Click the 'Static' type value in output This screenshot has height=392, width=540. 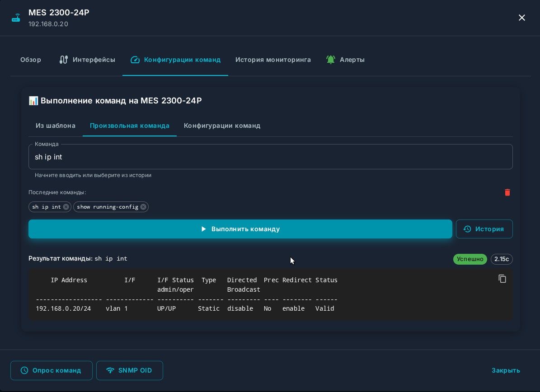coord(209,308)
